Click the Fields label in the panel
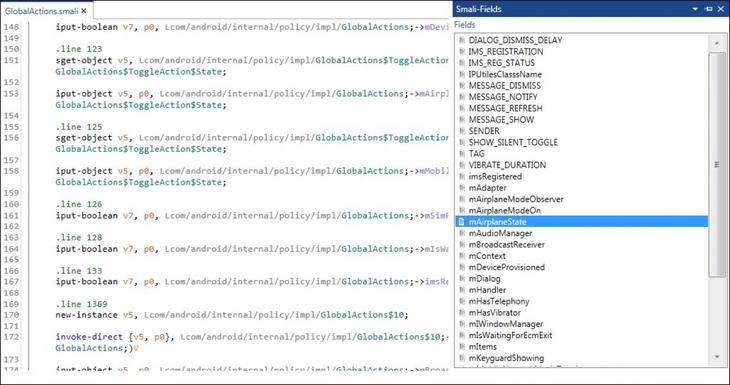The width and height of the screenshot is (730, 385). point(465,25)
